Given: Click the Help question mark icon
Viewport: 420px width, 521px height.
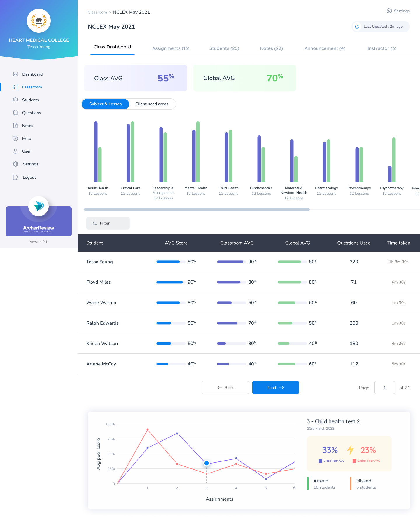Looking at the screenshot, I should click(15, 138).
